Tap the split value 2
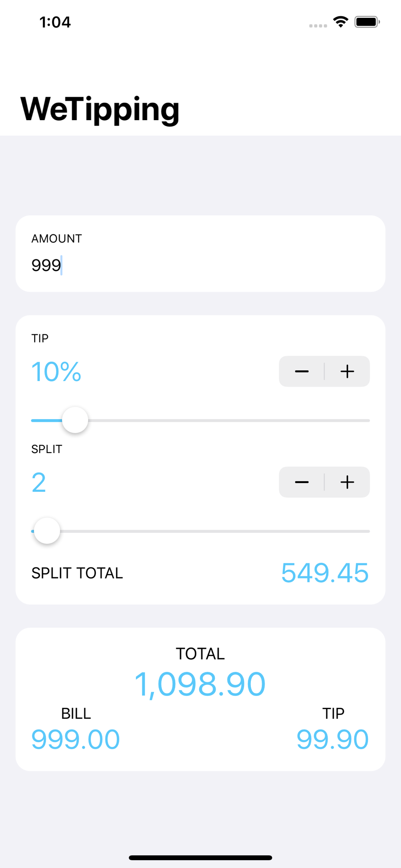401x868 pixels. click(x=39, y=483)
